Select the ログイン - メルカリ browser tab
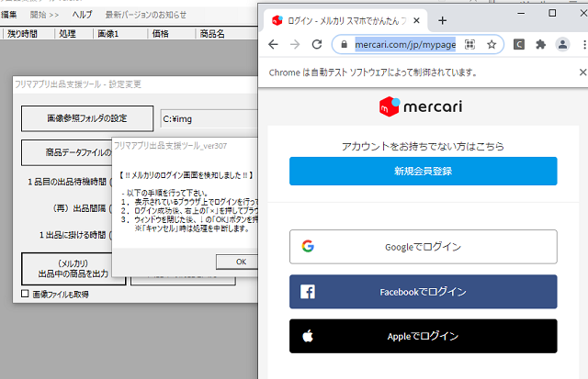 [x=345, y=20]
